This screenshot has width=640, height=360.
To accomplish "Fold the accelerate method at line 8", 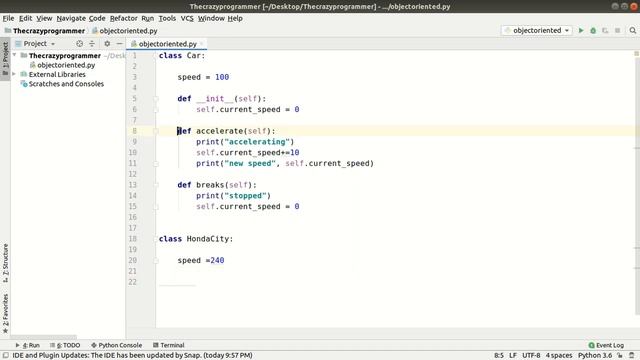I will click(x=156, y=131).
